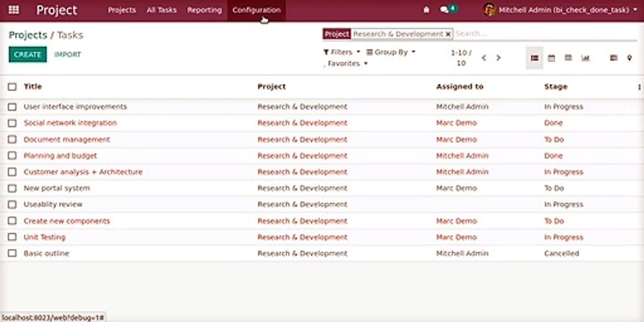Switch to activity view
644x322 pixels.
pos(614,58)
